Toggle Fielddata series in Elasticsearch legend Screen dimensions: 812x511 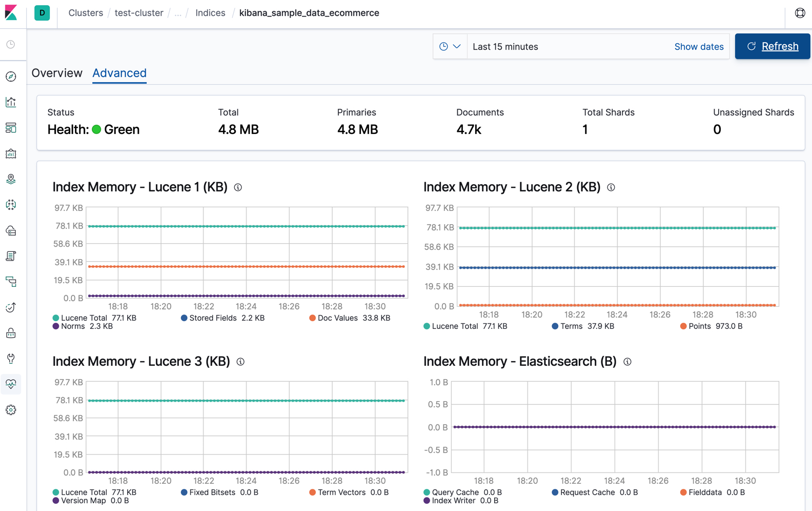point(705,493)
